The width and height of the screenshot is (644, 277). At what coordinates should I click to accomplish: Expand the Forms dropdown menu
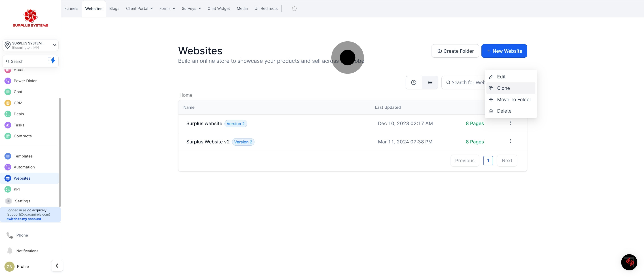167,8
